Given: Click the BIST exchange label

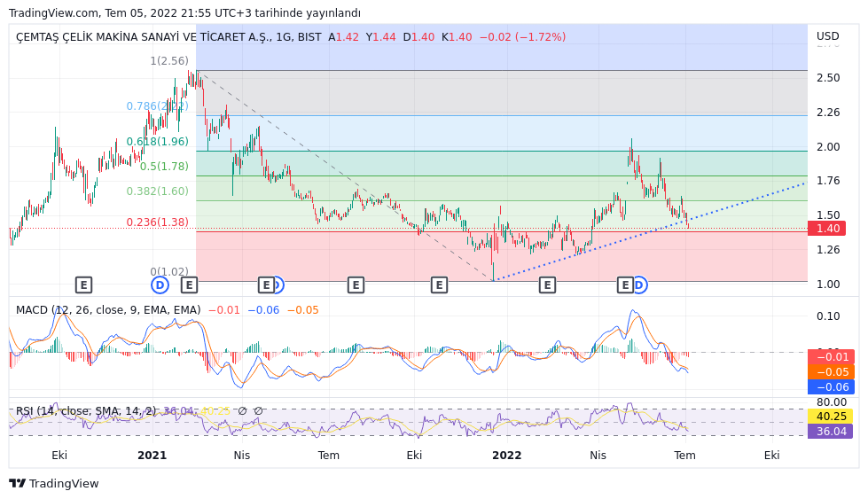Looking at the screenshot, I should (309, 37).
